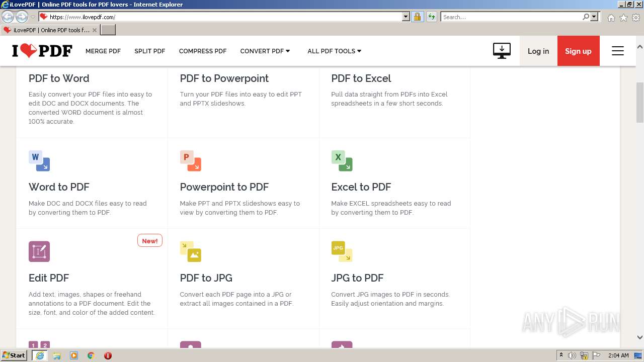Screen dimensions: 644x362
Task: Open the hamburger menu icon
Action: (x=618, y=51)
